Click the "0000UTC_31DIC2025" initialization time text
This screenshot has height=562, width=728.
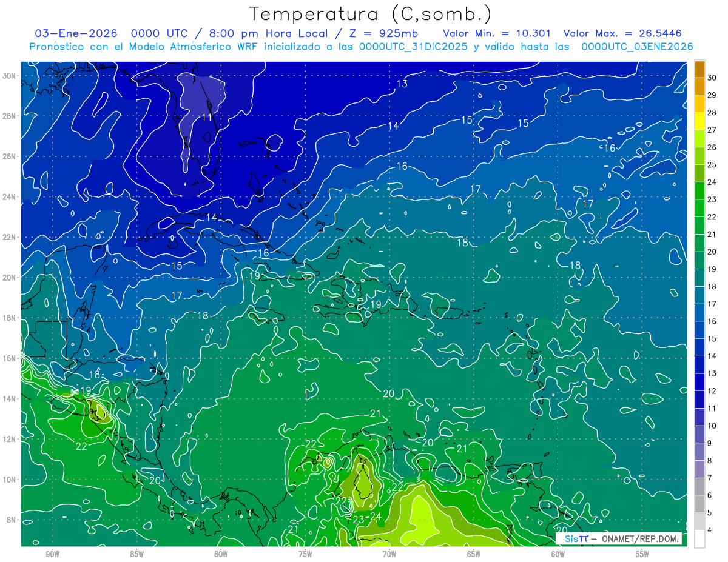(x=414, y=47)
